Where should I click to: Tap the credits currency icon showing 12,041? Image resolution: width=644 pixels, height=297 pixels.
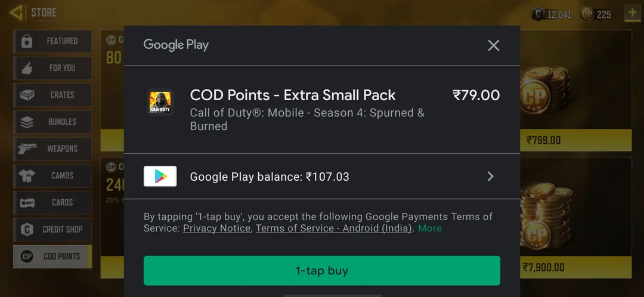click(539, 14)
